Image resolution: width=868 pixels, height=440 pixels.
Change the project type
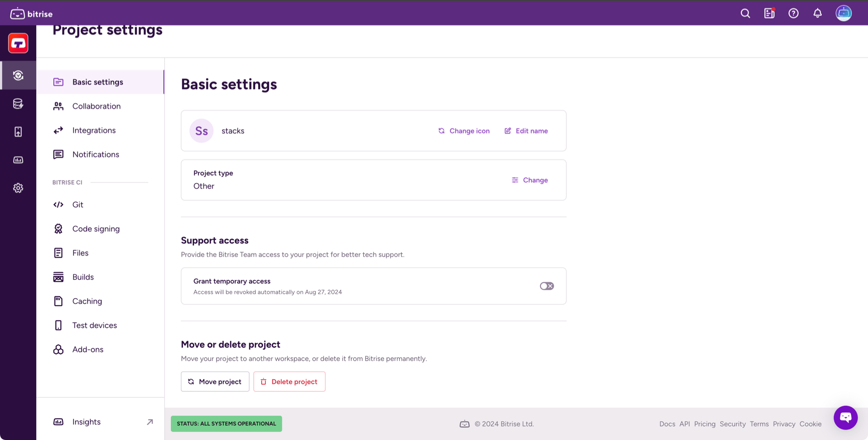529,180
